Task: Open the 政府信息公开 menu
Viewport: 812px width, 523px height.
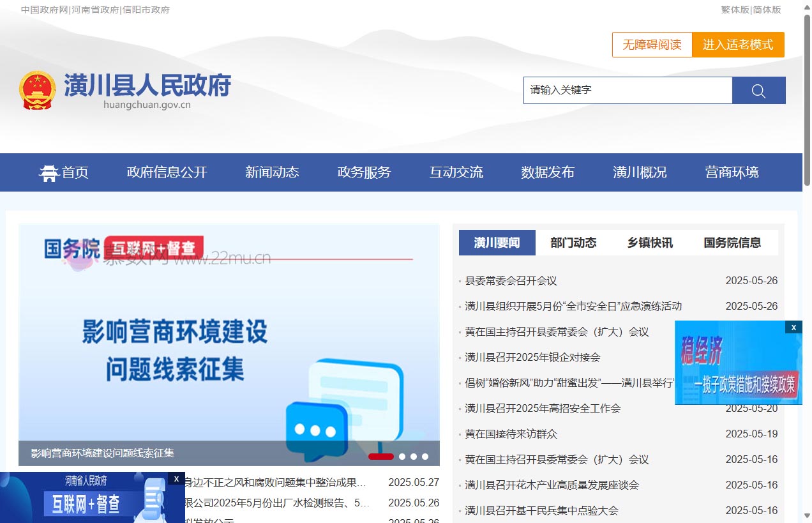Action: point(167,172)
